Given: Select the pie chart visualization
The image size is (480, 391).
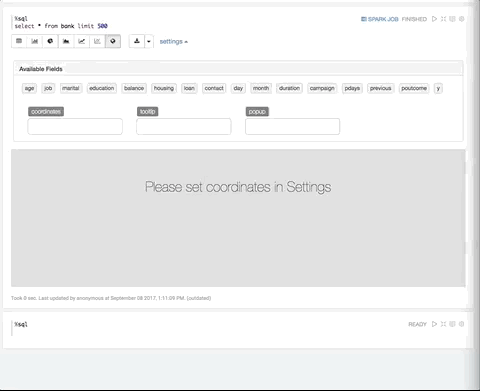Looking at the screenshot, I should pos(50,41).
